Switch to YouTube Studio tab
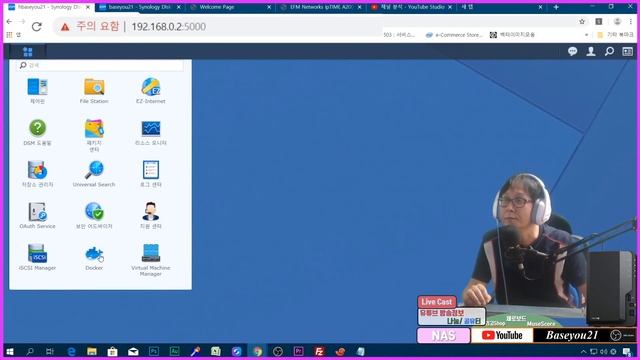The height and width of the screenshot is (360, 640). 411,7
